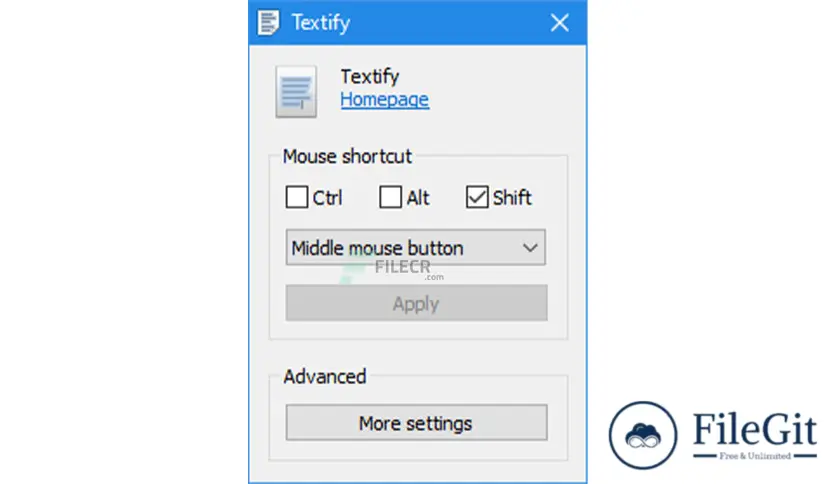
Task: Click the dropdown chevron arrow
Action: coord(530,248)
